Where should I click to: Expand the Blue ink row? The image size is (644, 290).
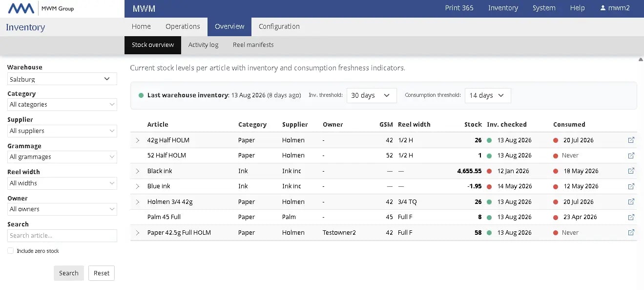click(x=138, y=186)
